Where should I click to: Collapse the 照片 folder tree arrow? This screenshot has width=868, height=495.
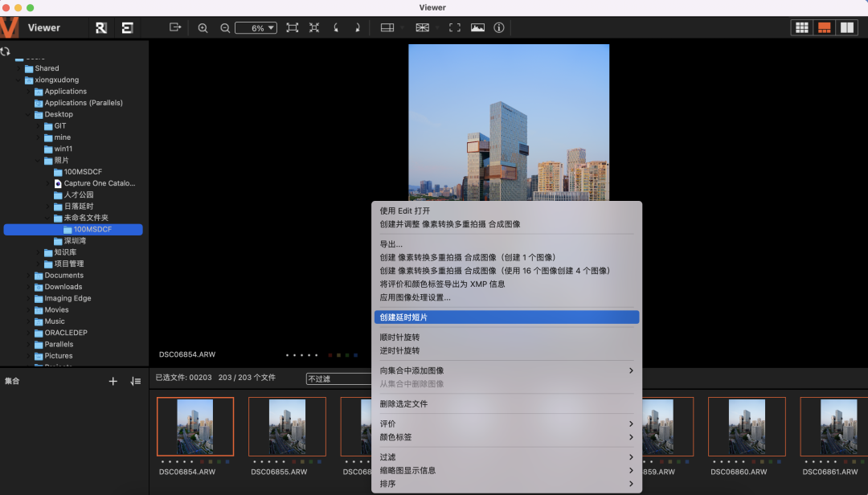[x=39, y=161]
